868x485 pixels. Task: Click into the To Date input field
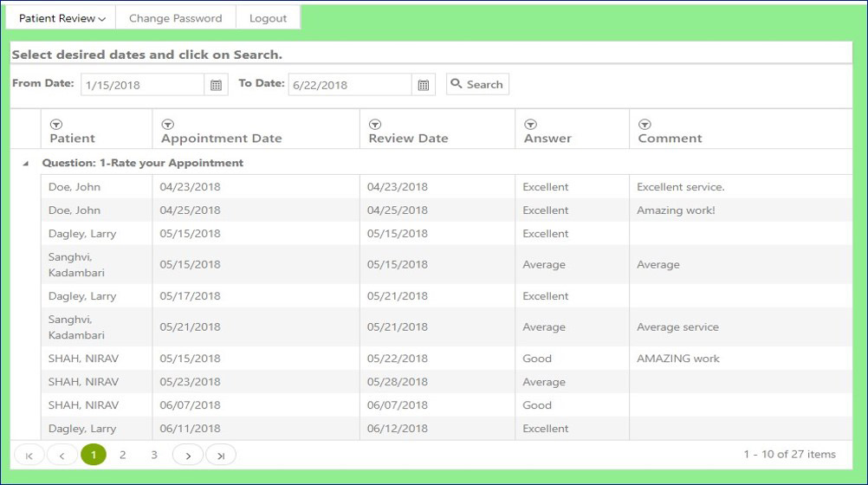350,85
